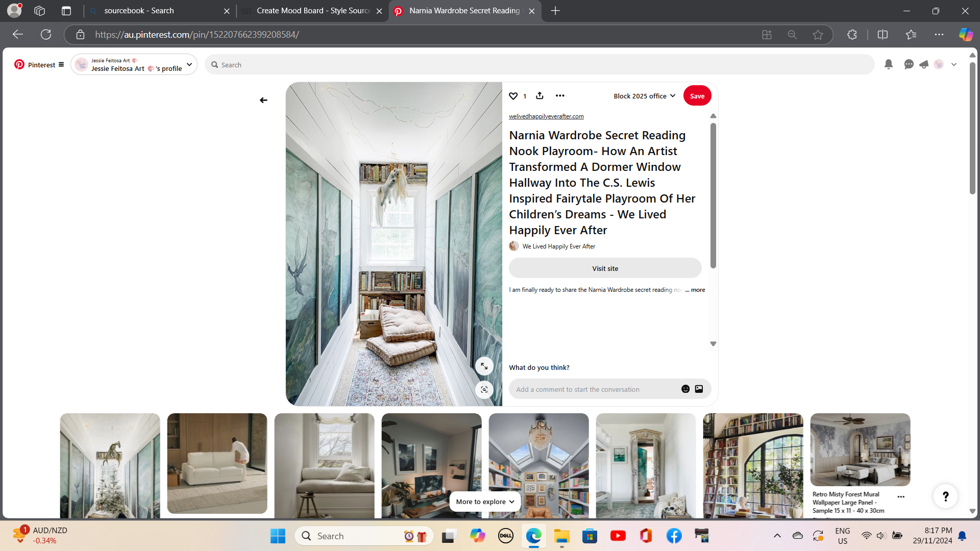Click the share pin icon
This screenshot has width=980, height=551.
click(x=540, y=95)
